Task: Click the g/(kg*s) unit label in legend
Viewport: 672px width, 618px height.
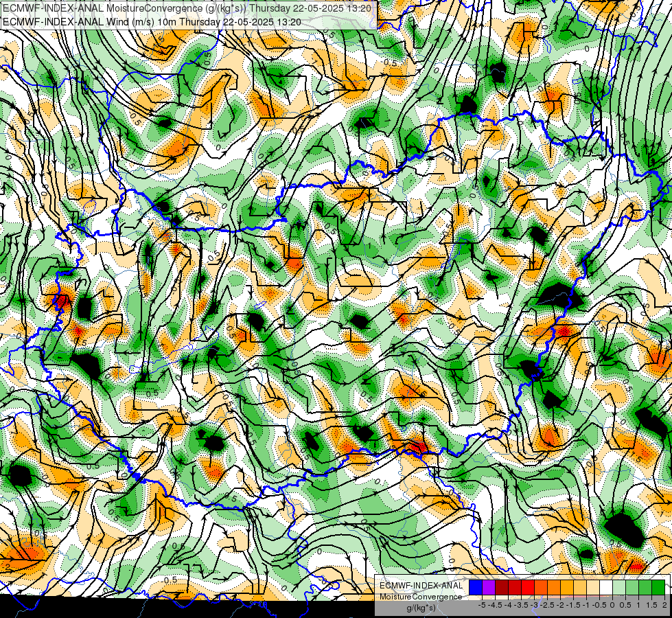Action: coord(421,608)
